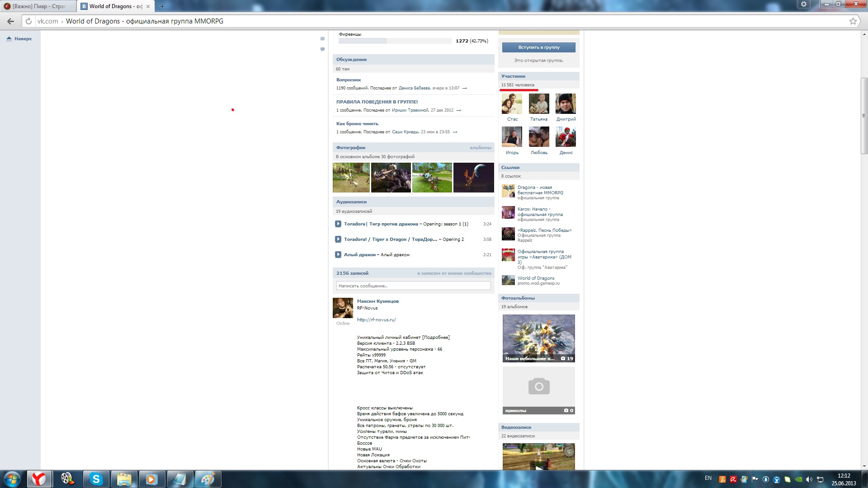Go to last Вопросник message via arrow
The height and width of the screenshot is (488, 868).
pos(464,88)
